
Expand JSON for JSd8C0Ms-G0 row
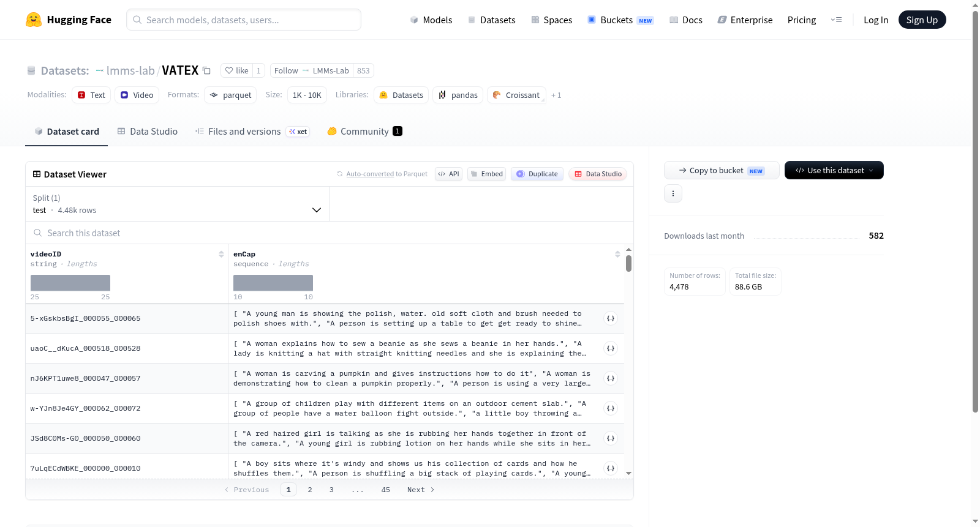(611, 438)
